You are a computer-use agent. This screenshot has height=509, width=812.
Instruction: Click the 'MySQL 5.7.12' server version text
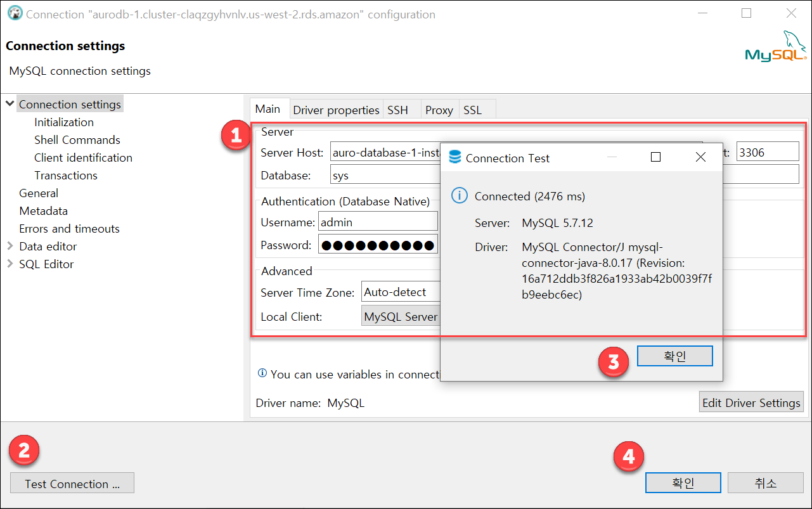(x=558, y=223)
